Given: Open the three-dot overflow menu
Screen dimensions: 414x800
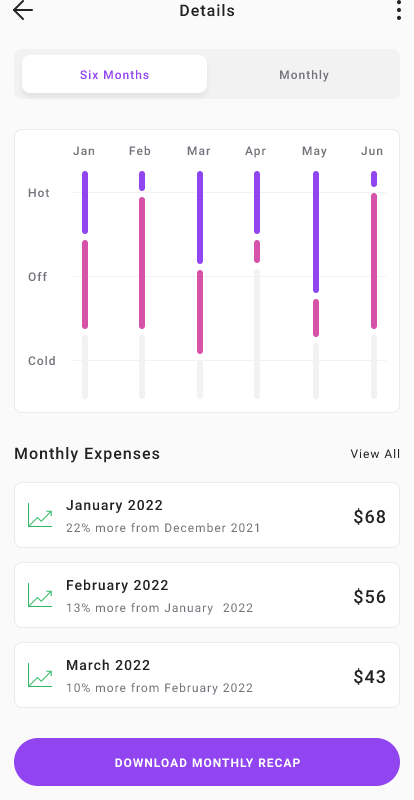Looking at the screenshot, I should (399, 10).
